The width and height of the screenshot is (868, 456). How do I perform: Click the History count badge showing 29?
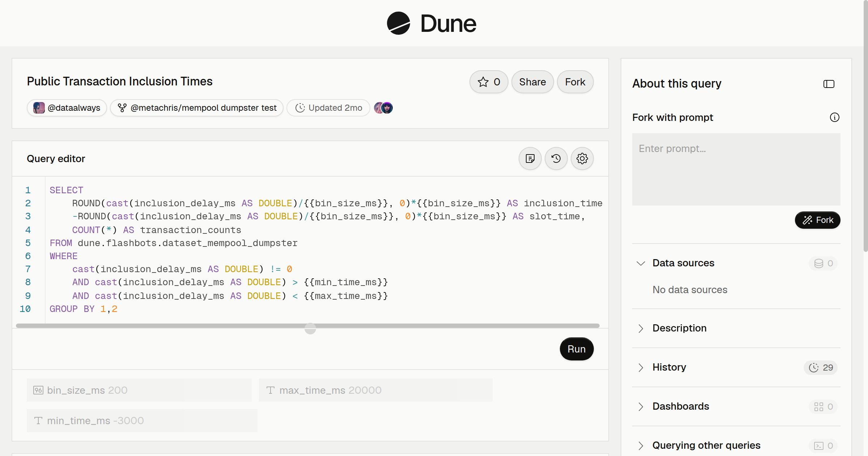tap(821, 367)
